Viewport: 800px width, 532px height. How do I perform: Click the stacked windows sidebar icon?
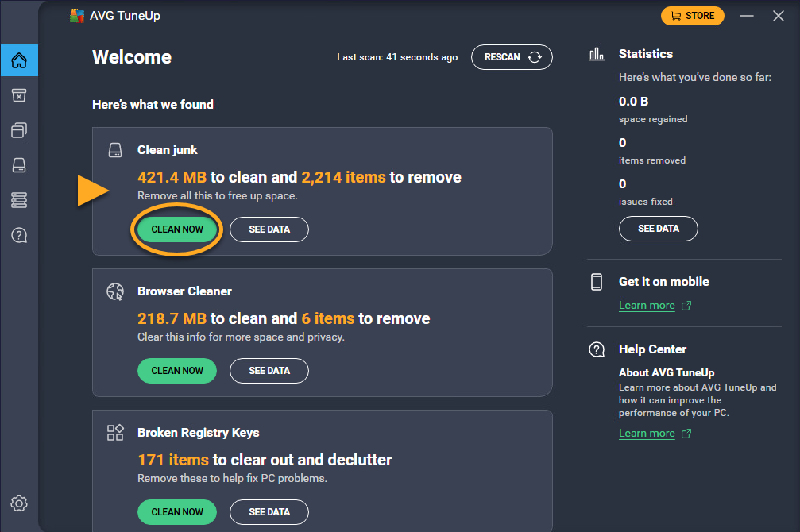point(19,130)
